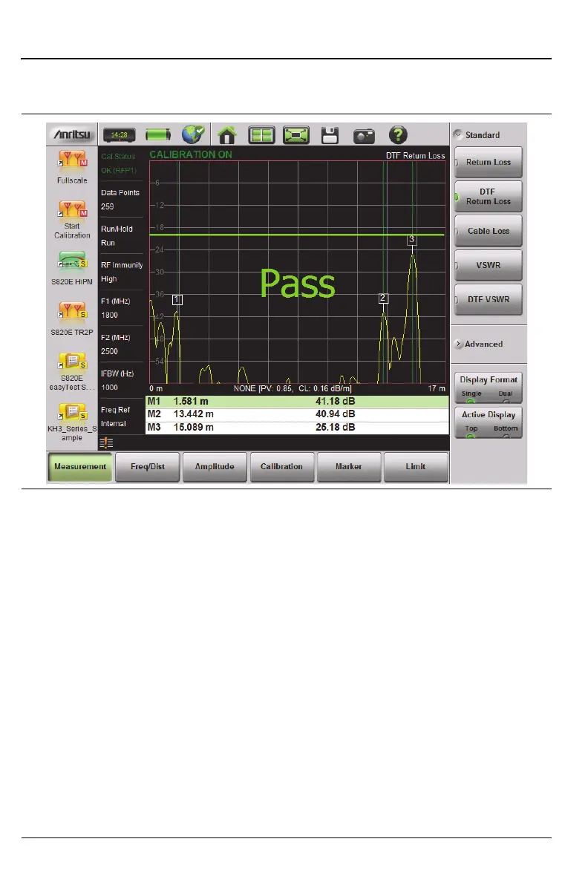Viewport: 588px width, 885px height.
Task: Tap the Anritsu logo
Action: pyautogui.click(x=72, y=134)
